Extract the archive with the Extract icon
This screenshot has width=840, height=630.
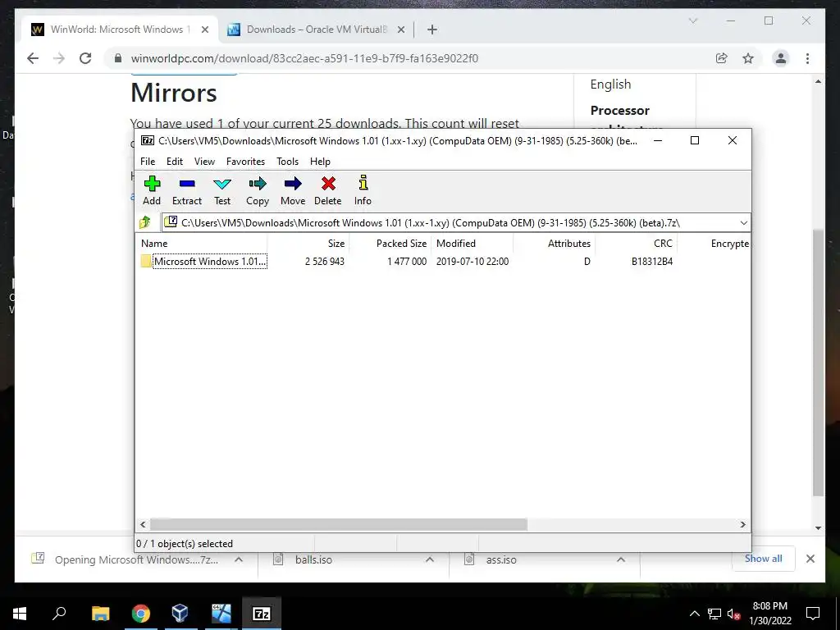pyautogui.click(x=186, y=190)
